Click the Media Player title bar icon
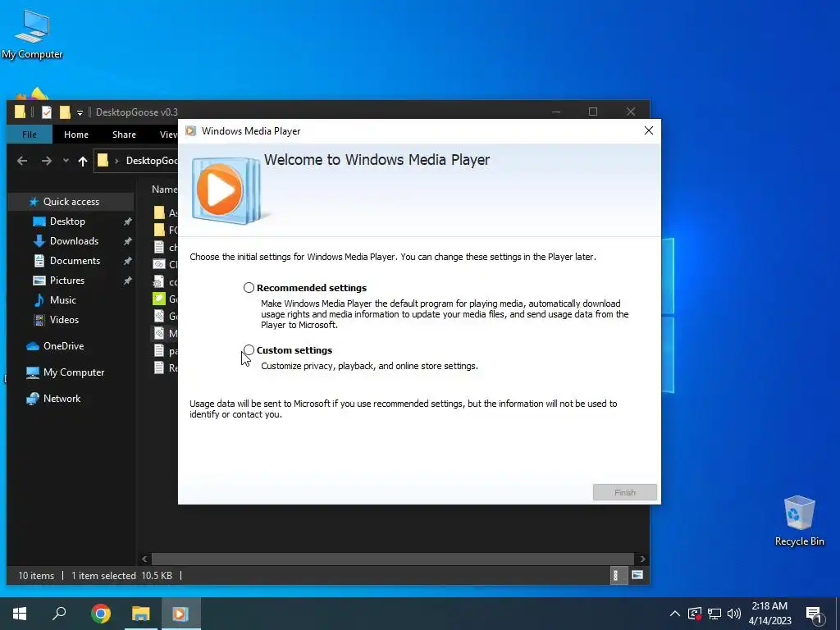Screen dimensions: 840x630 tap(190, 130)
